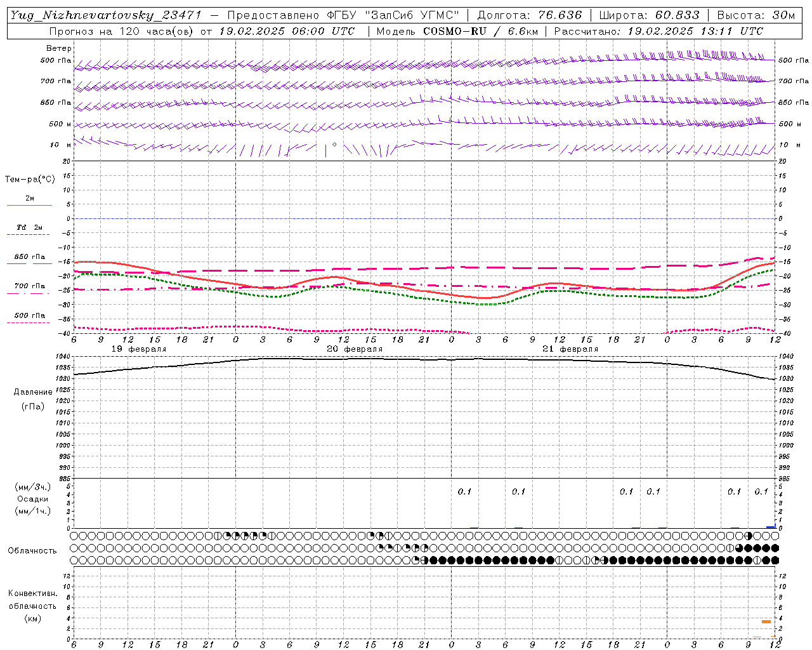Screen dimensions: 812x650
Task: Click the Рассчитано: 19.02.2025 13:11 UTC timestamp
Action: coord(659,31)
